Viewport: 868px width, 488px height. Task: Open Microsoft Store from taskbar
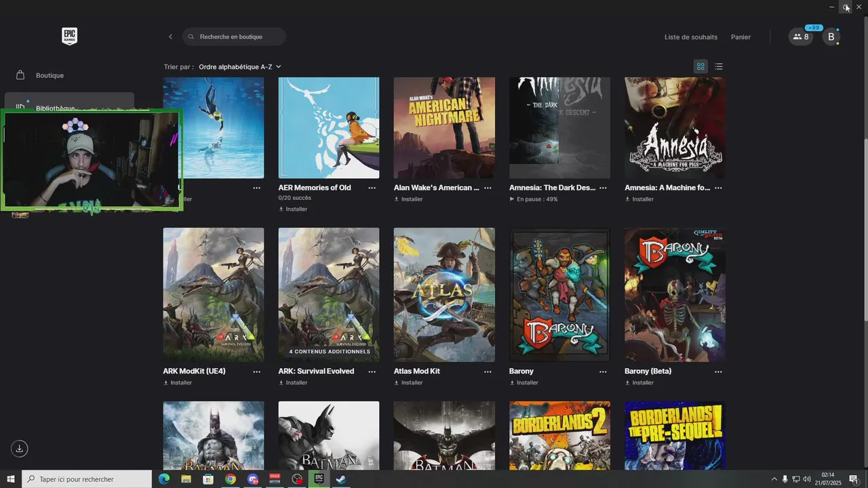coord(208,479)
